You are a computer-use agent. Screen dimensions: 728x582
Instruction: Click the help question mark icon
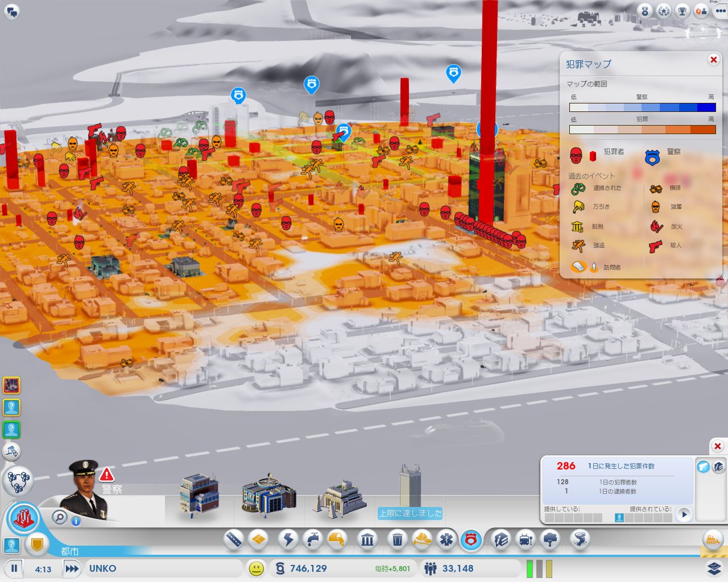pyautogui.click(x=12, y=546)
